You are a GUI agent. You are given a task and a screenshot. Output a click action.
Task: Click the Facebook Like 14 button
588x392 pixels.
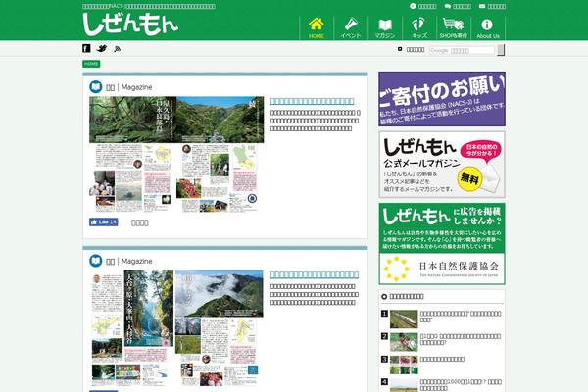[104, 222]
